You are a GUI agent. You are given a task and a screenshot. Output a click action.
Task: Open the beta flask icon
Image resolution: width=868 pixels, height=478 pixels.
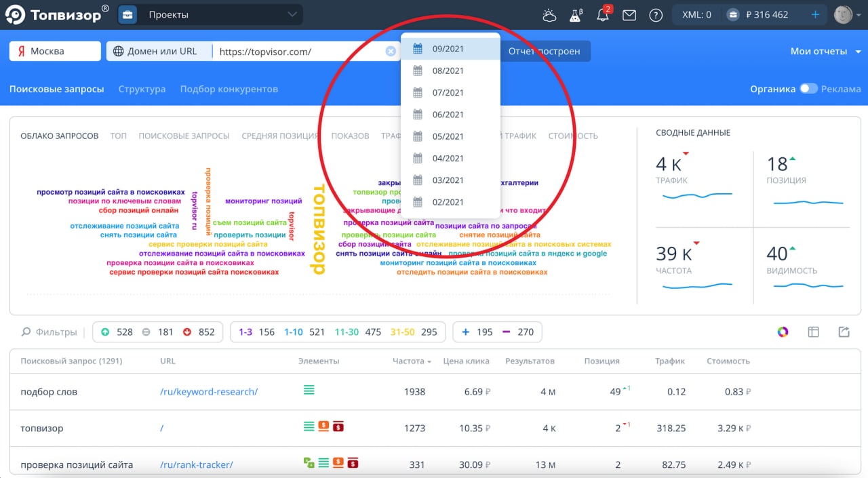tap(576, 15)
